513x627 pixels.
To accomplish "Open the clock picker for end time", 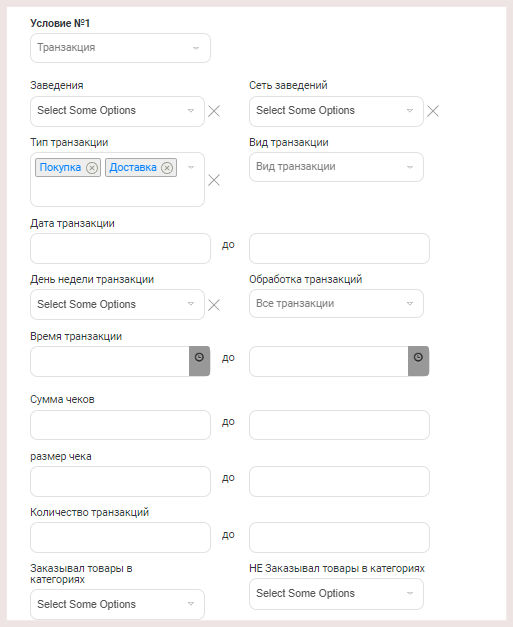I will 418,361.
